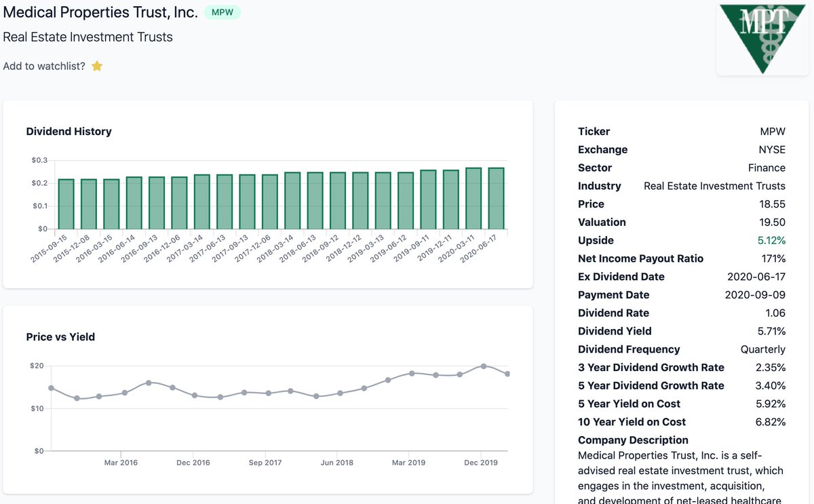Click the Dividend Rate value 1.06
The image size is (814, 504).
pyautogui.click(x=775, y=313)
